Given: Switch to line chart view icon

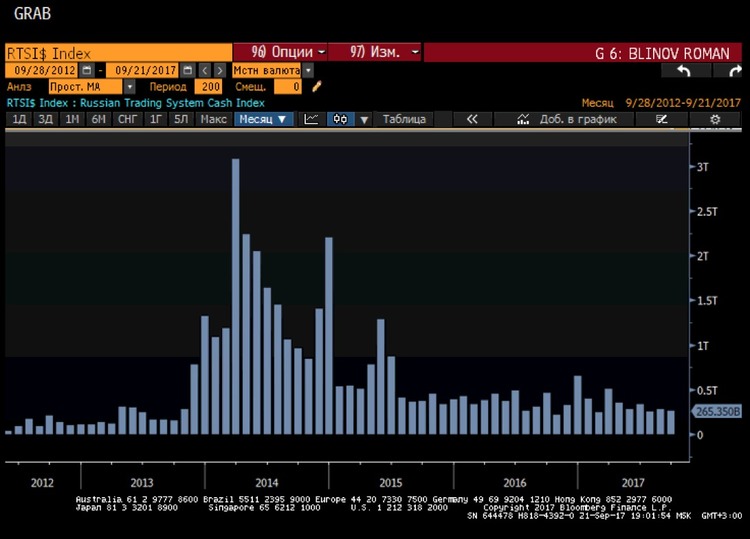Looking at the screenshot, I should [311, 119].
